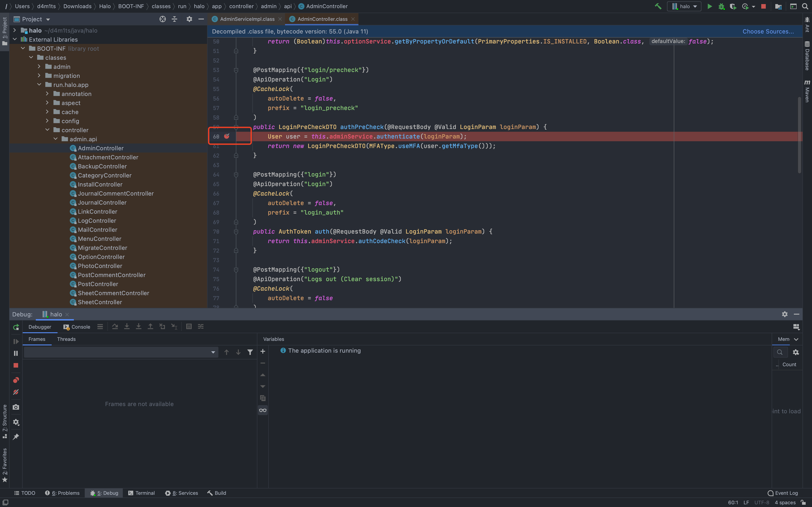Switch to the Threads tab
812x507 pixels.
pos(66,339)
